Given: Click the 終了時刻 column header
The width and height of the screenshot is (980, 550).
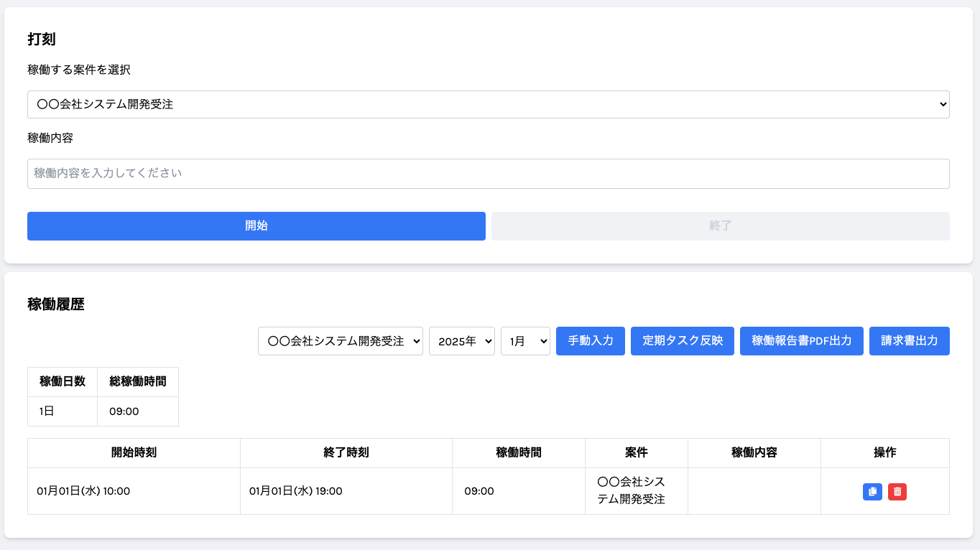Looking at the screenshot, I should (x=346, y=453).
